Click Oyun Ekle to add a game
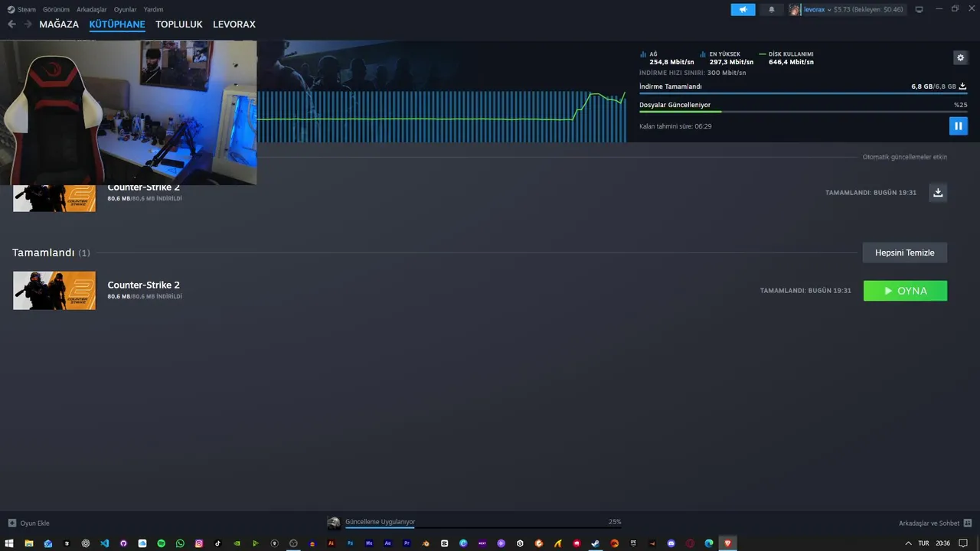This screenshot has width=980, height=551. pos(28,523)
